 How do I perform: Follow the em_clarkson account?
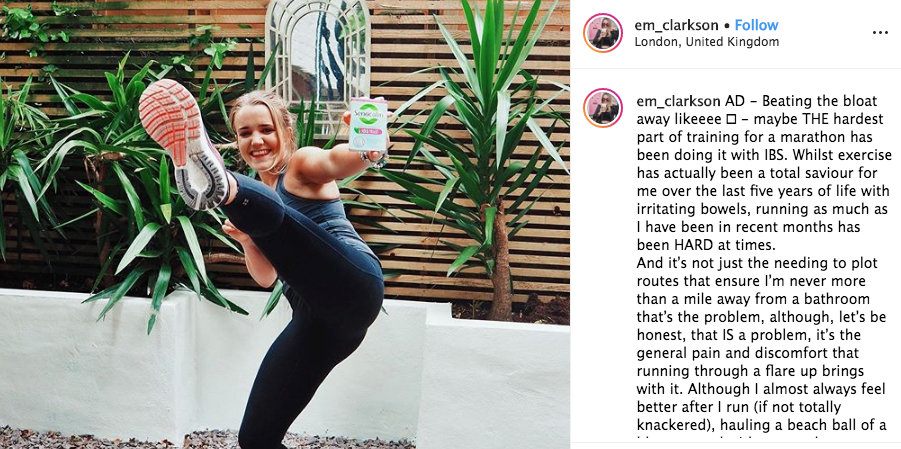click(756, 25)
